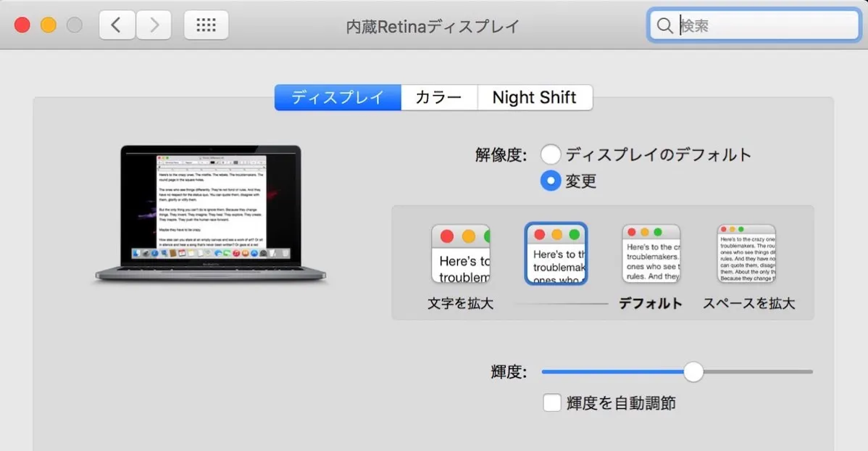Click the 輝度 brightness slider knob
Image resolution: width=868 pixels, height=451 pixels.
693,372
